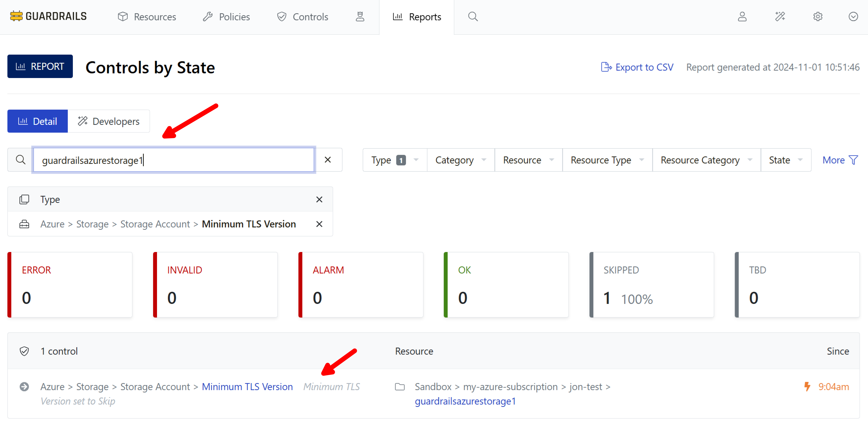Click the arrow icon beside the control row
The height and width of the screenshot is (426, 868).
(24, 387)
